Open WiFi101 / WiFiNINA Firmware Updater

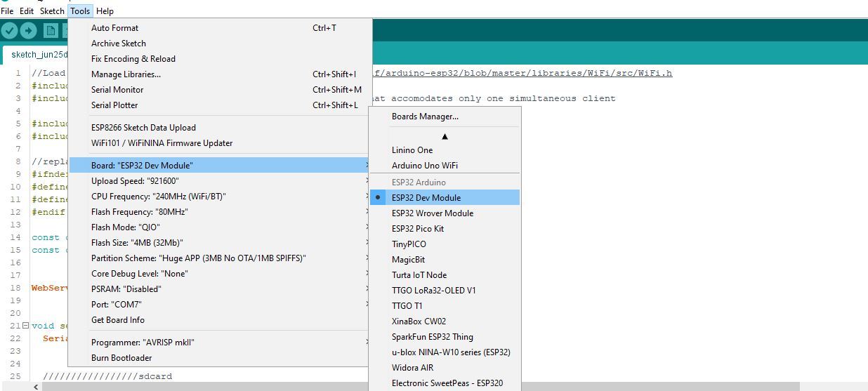[220, 143]
